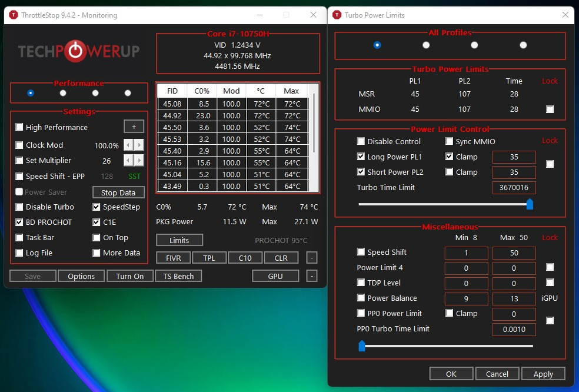Check the Disable Turbo option

coord(19,207)
